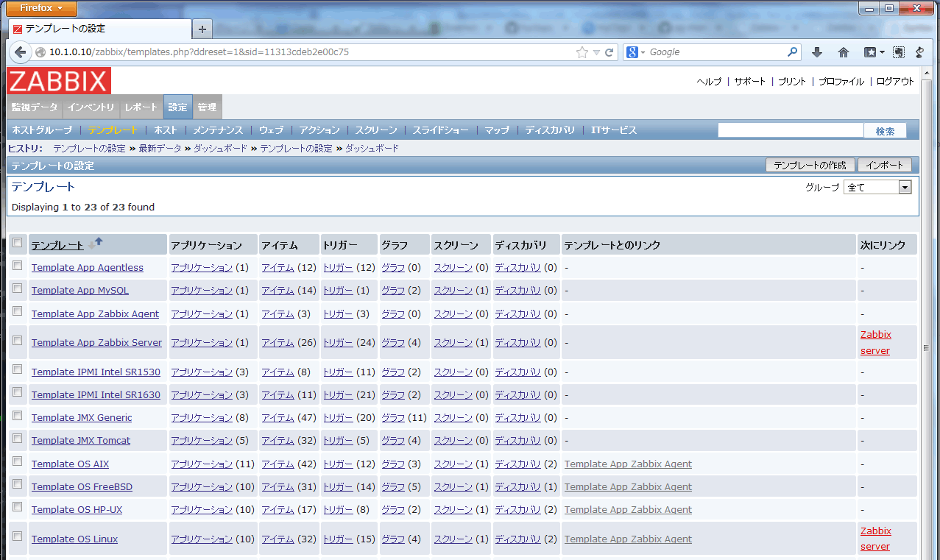Open the ITサービス submenu item

click(x=614, y=130)
